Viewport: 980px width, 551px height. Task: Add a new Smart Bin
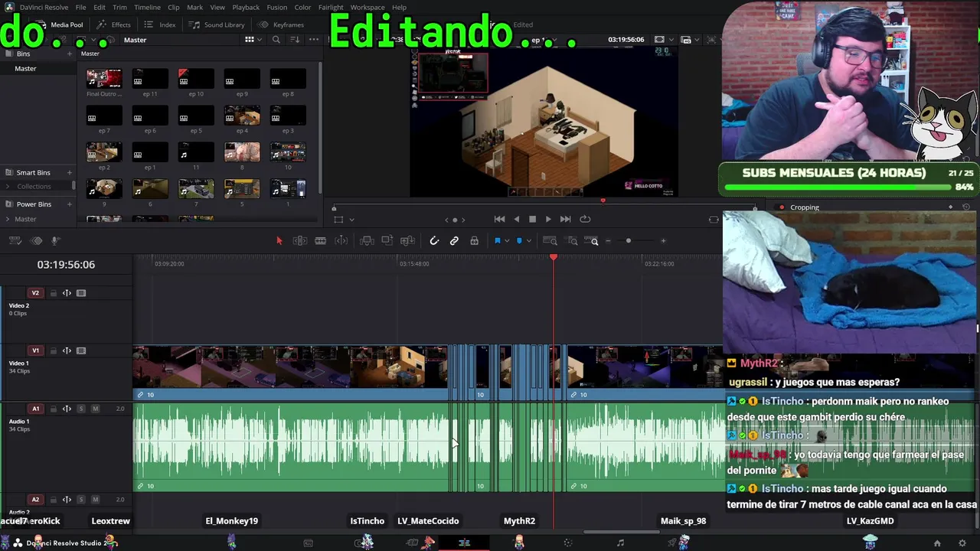(x=69, y=173)
